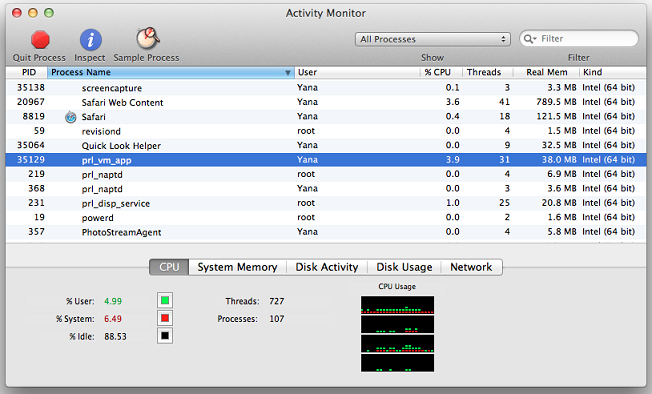The height and width of the screenshot is (394, 652).
Task: Open the Disk Usage tab
Action: coord(404,267)
